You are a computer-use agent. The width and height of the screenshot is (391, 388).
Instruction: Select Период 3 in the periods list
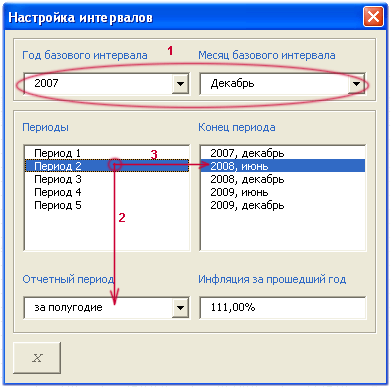point(107,179)
